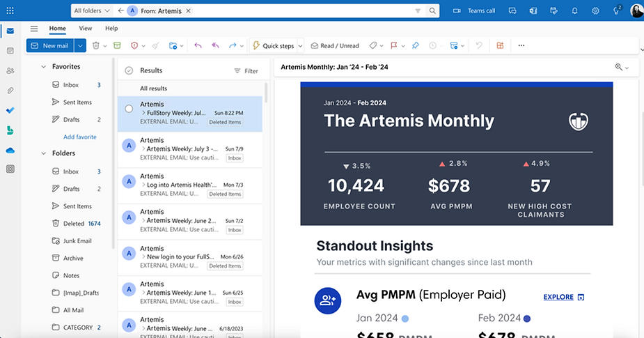644x338 pixels.
Task: Open search filter options dropdown
Action: click(x=418, y=11)
